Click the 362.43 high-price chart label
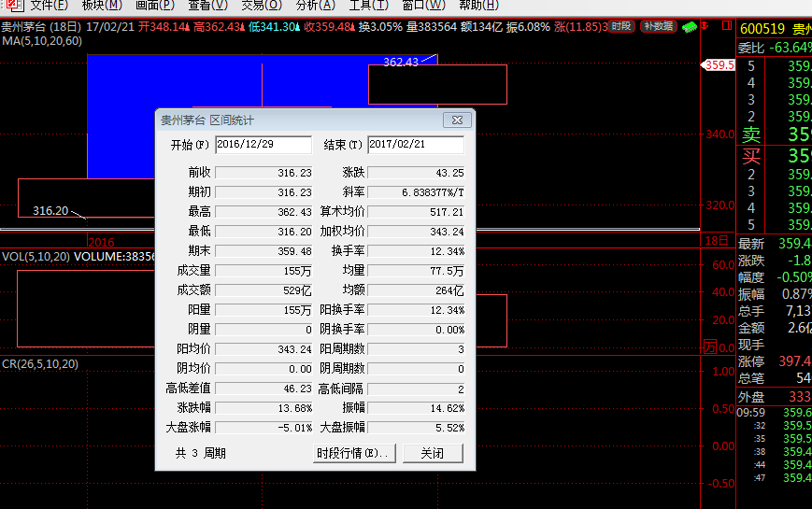 (400, 63)
